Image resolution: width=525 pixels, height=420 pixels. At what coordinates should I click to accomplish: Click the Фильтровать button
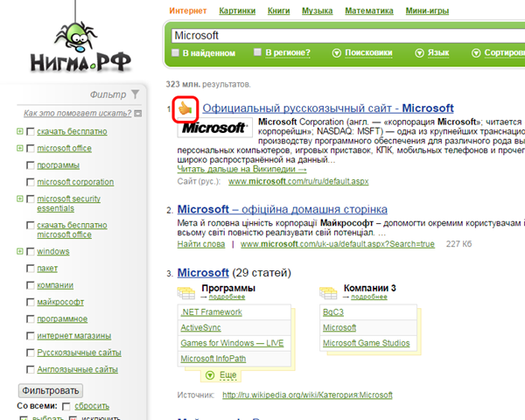coord(51,390)
